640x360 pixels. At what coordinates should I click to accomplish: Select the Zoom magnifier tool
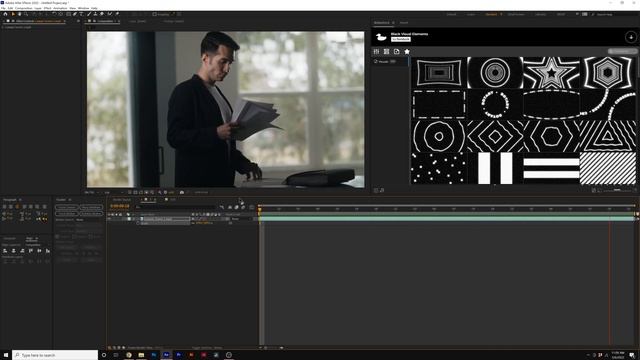click(x=26, y=14)
